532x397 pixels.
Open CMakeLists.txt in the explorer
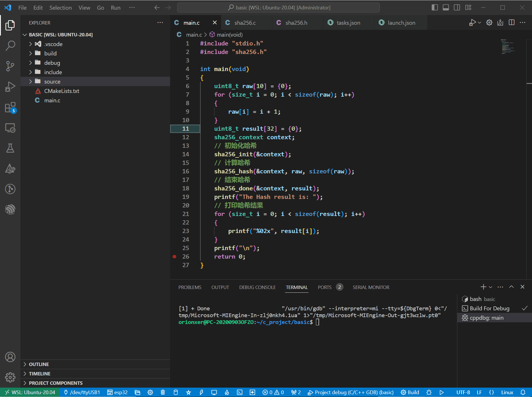[x=95, y=91]
